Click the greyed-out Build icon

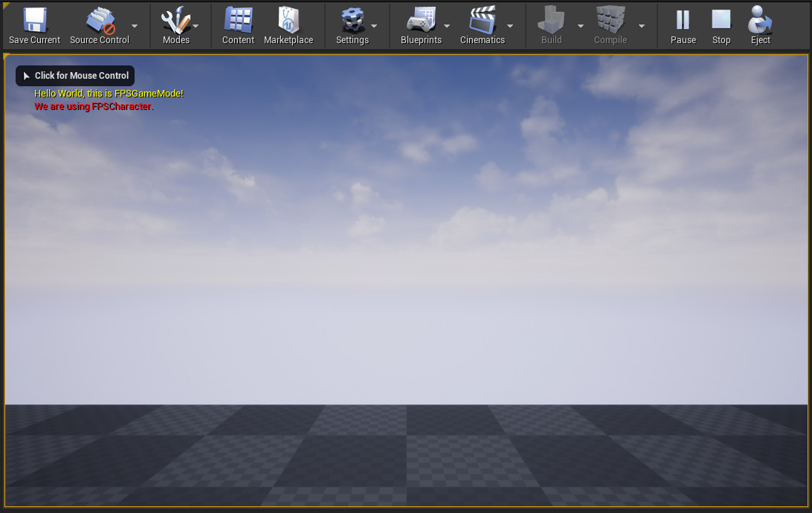pyautogui.click(x=551, y=21)
